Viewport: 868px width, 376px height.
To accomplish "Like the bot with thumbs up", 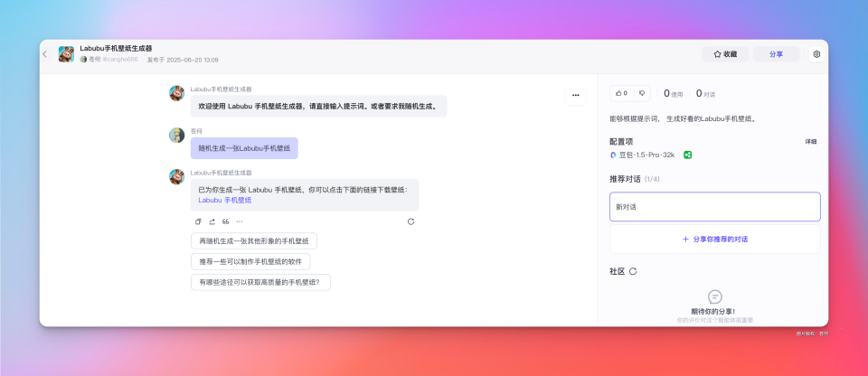I will [621, 94].
